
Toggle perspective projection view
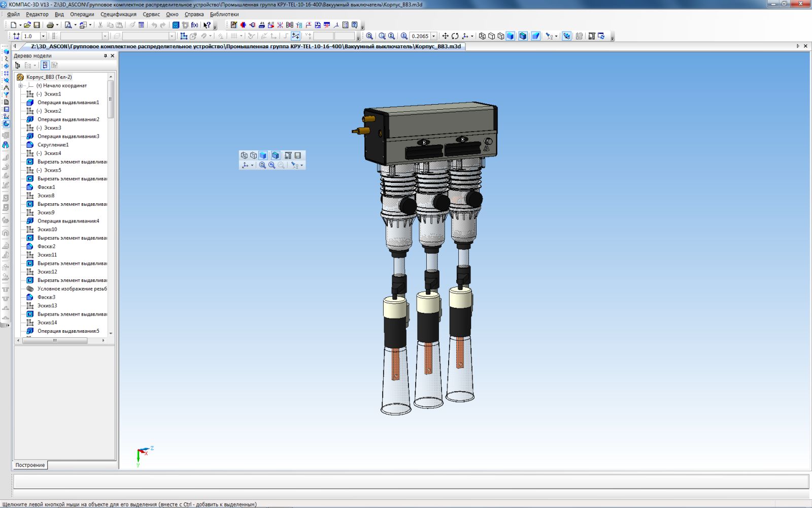click(535, 36)
